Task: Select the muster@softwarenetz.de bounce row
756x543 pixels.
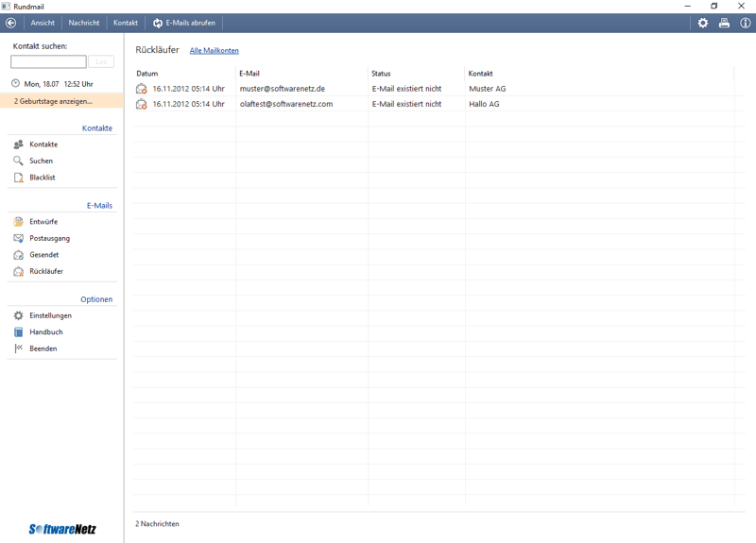Action: [283, 89]
